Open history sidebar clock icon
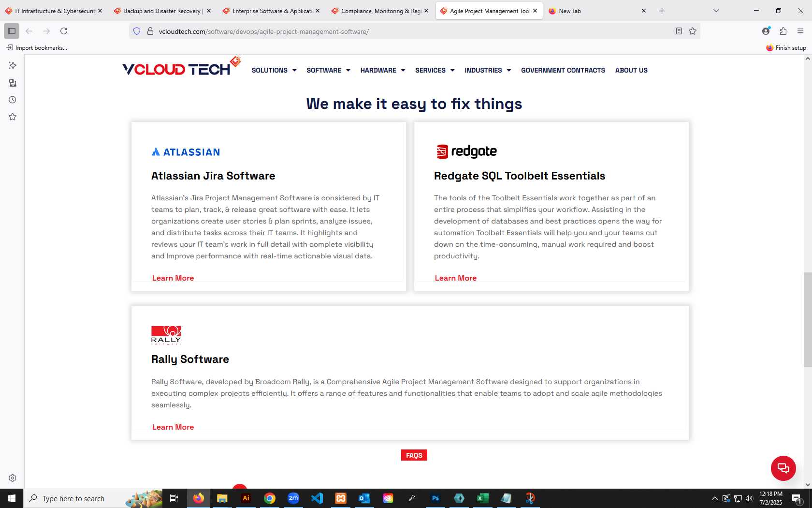 click(x=13, y=100)
